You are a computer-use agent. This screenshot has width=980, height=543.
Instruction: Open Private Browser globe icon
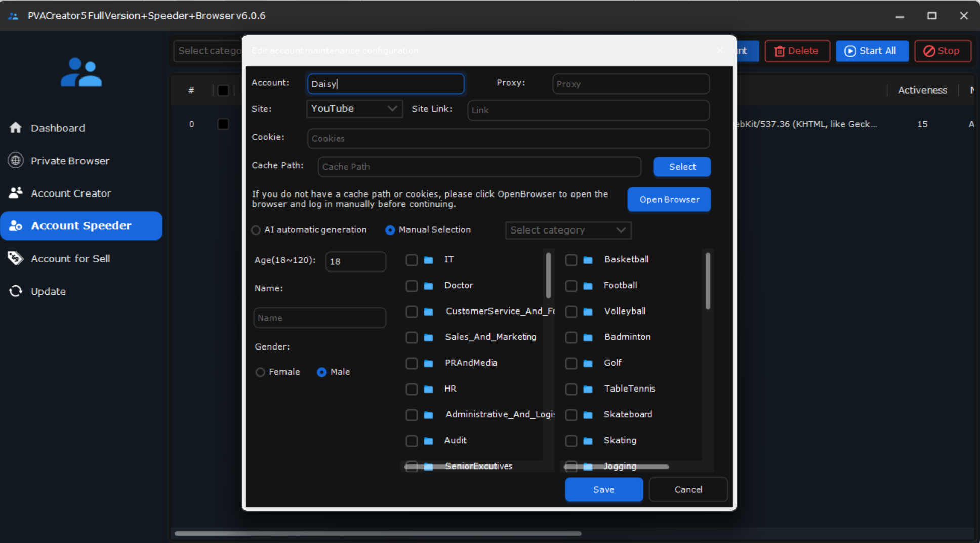[16, 161]
